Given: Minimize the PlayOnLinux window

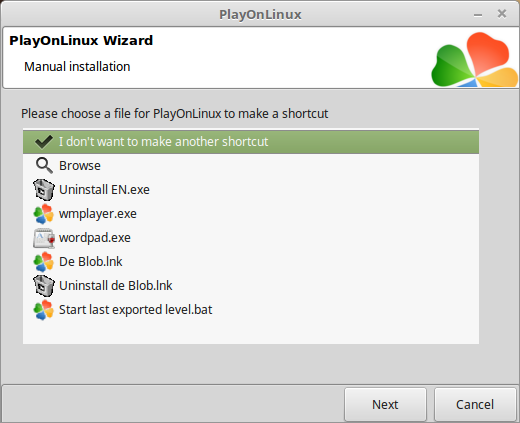Looking at the screenshot, I should 478,15.
